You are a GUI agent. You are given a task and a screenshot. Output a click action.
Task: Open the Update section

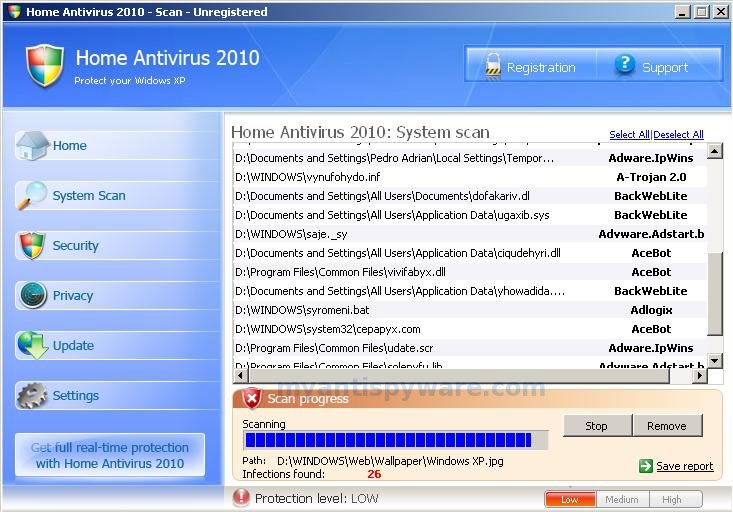tap(117, 346)
